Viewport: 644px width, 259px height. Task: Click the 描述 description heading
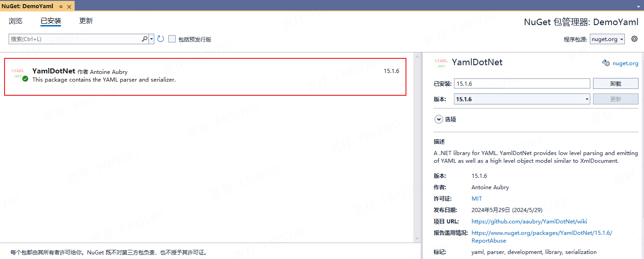(x=439, y=142)
